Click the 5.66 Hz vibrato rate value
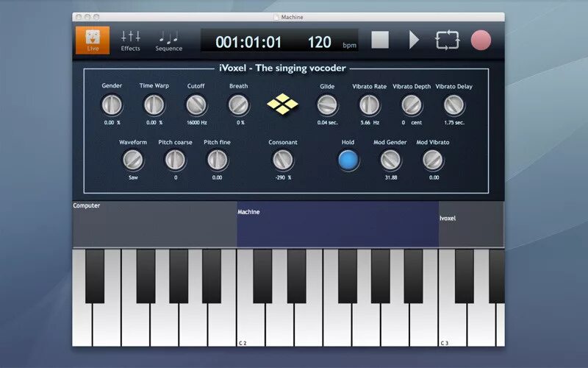 point(370,123)
